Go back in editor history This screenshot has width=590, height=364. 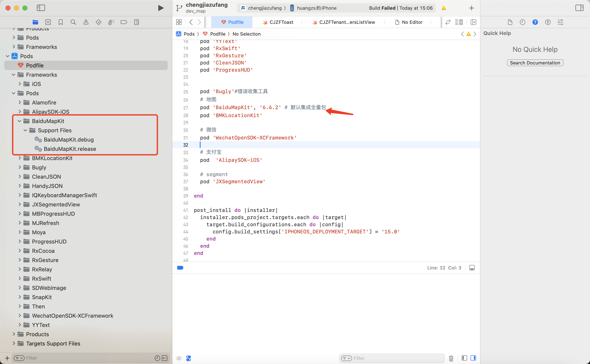[191, 22]
